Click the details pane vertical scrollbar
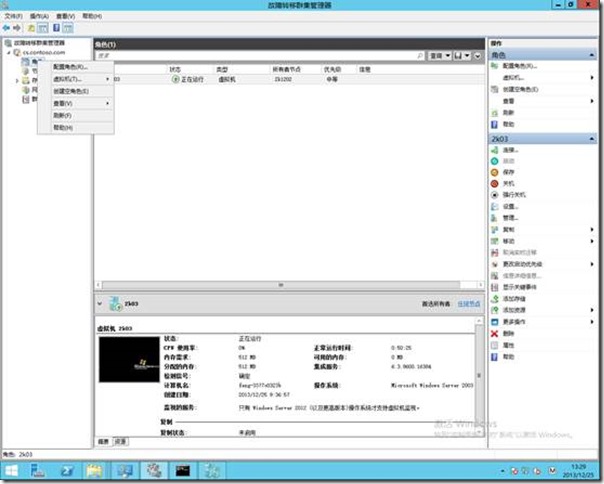604x484 pixels. (x=479, y=376)
